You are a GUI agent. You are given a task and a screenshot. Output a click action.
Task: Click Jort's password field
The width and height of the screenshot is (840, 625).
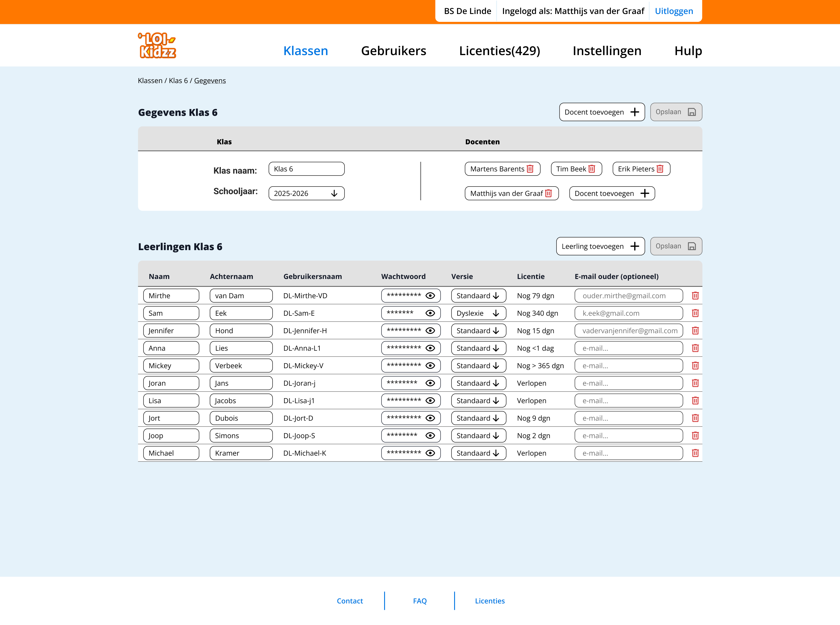click(x=411, y=418)
